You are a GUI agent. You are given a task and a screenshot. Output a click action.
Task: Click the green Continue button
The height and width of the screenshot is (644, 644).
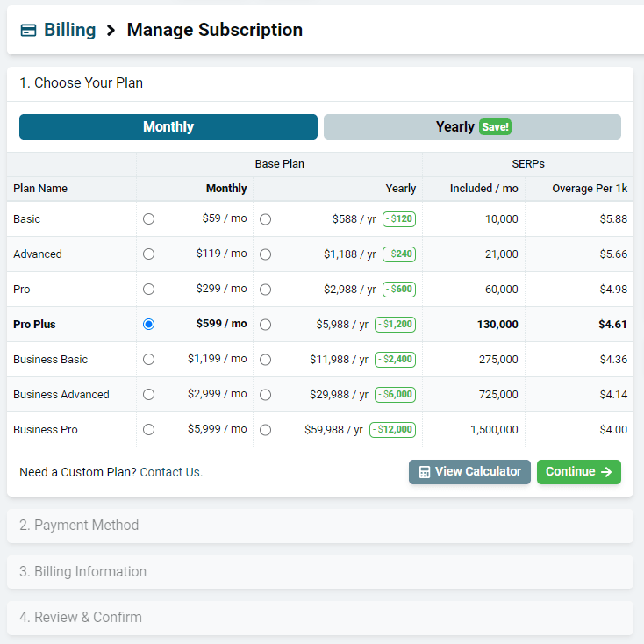579,472
